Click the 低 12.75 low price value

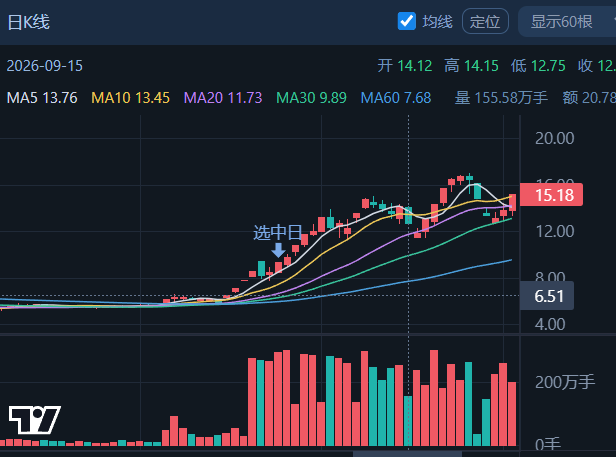coord(538,66)
